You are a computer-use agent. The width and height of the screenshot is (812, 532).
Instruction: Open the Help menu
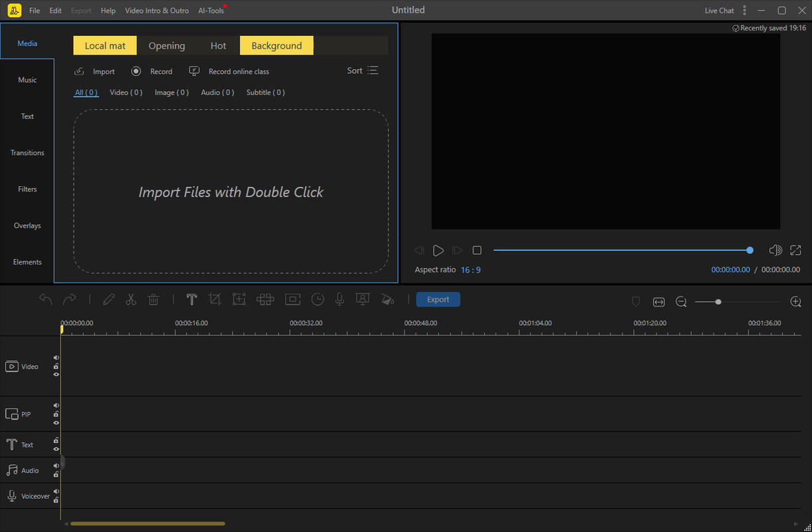[108, 11]
